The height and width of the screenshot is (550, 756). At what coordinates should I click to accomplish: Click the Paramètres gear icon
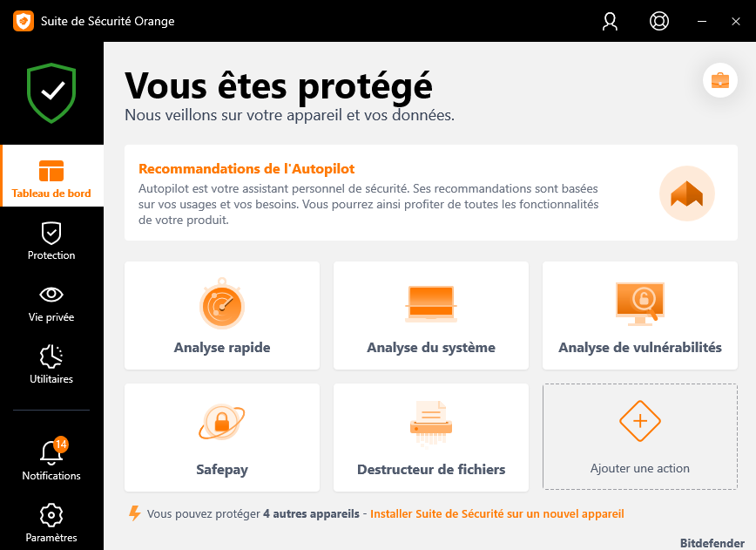coord(51,514)
